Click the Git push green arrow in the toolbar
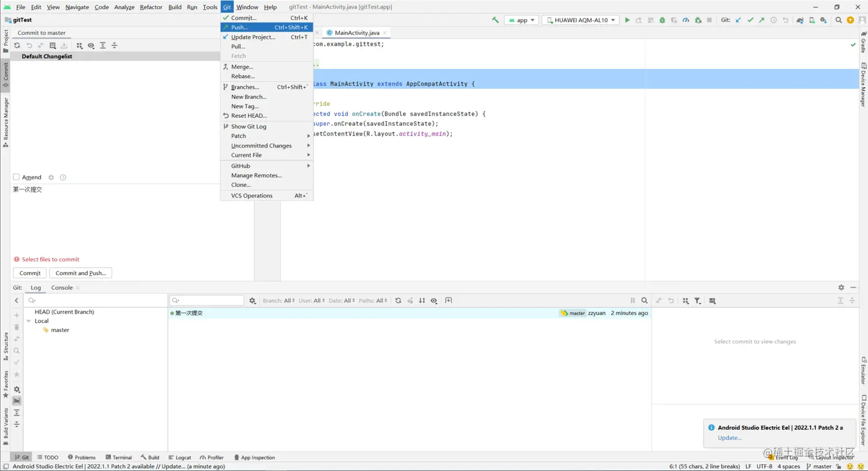868x471 pixels. click(762, 20)
